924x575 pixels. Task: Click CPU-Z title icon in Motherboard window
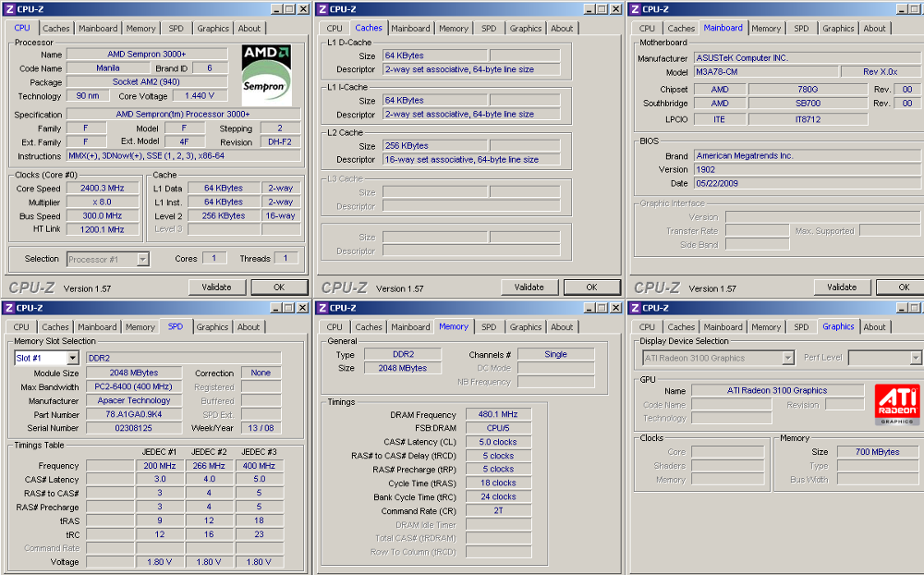635,9
